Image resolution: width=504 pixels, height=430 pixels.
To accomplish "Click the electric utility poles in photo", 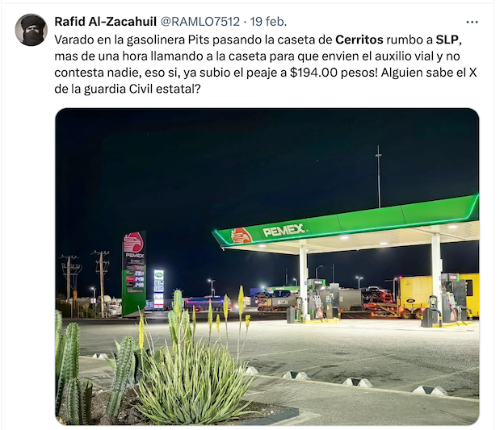I will coord(86,282).
